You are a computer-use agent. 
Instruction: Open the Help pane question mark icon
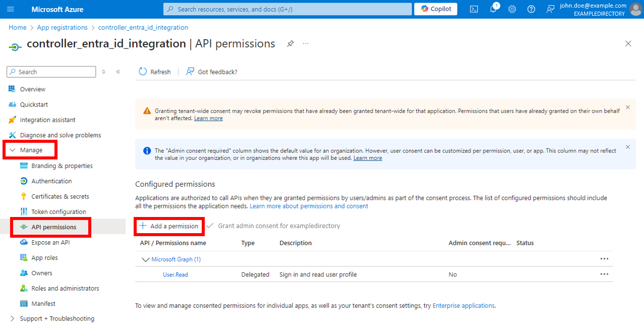coord(531,9)
